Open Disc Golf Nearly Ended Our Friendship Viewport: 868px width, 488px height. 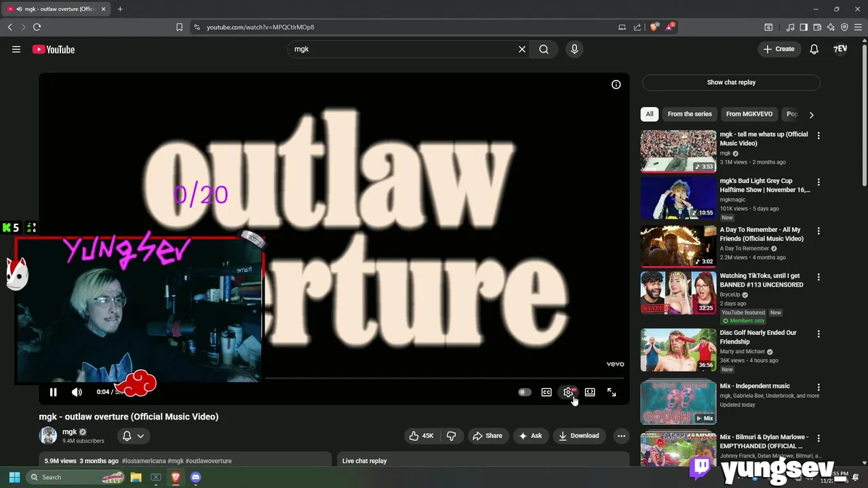point(678,350)
